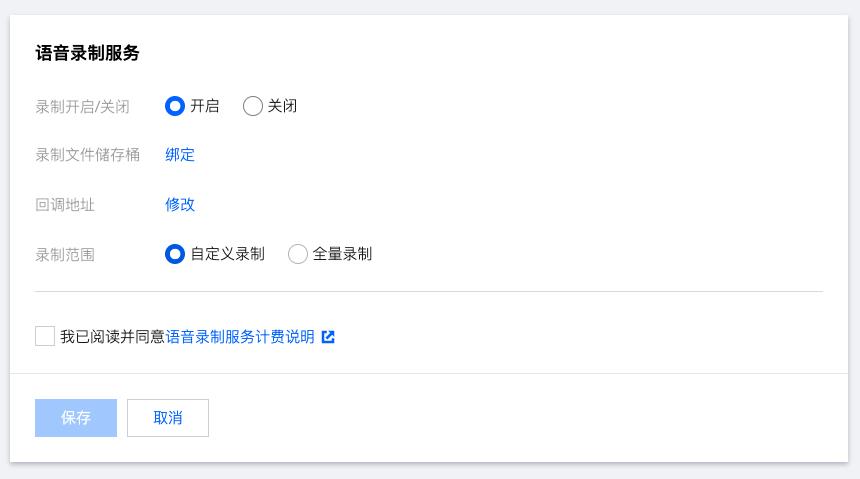860x479 pixels.
Task: Select the 开启 radio button
Action: click(175, 106)
